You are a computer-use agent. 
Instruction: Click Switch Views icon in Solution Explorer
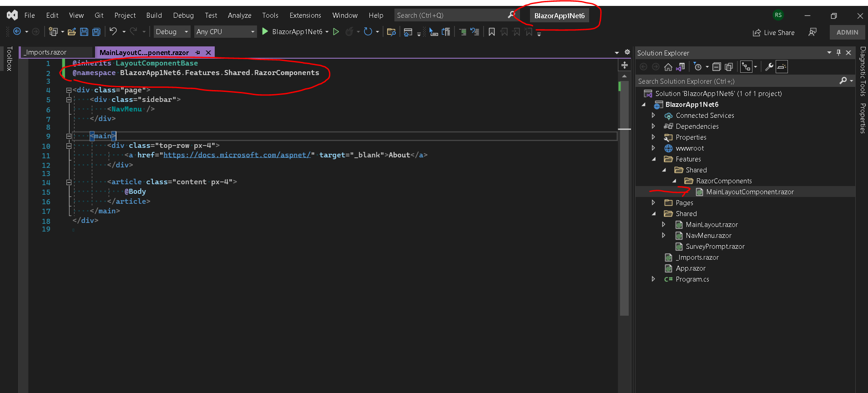click(680, 67)
